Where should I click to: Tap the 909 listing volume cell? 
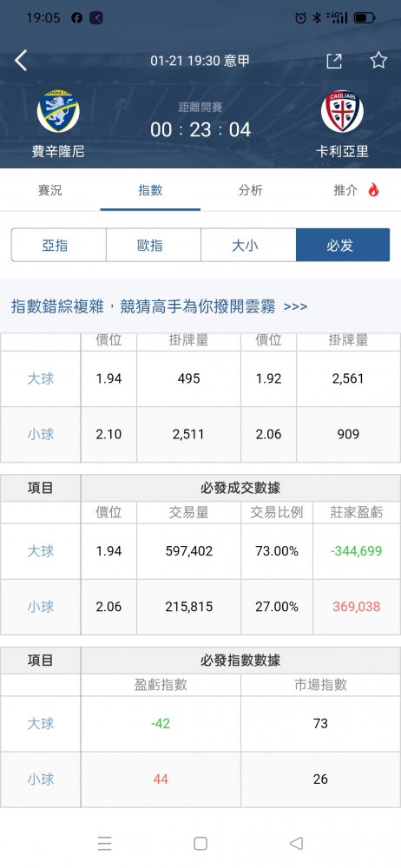(x=349, y=435)
